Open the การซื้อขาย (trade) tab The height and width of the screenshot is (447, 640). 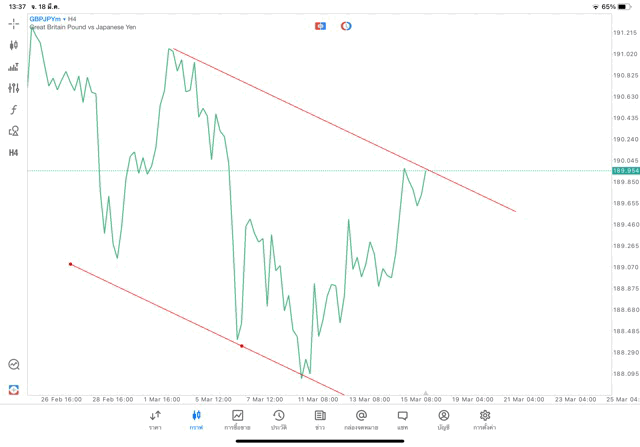tap(238, 419)
